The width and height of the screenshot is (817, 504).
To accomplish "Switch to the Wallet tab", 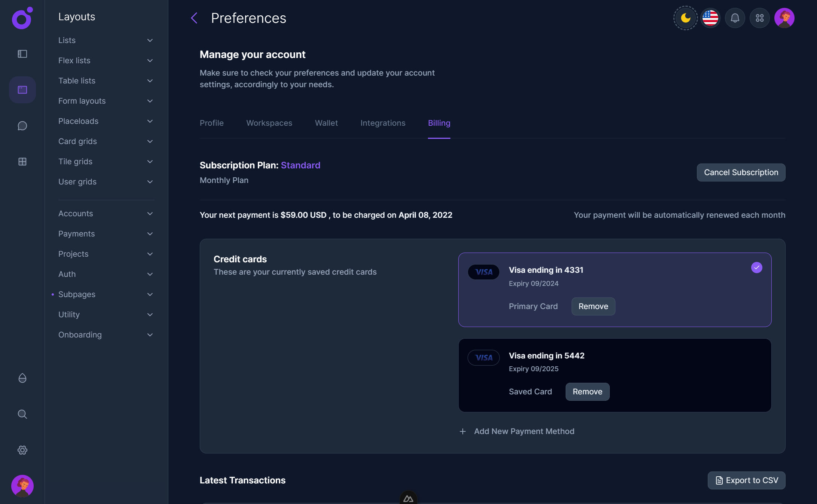I will coord(326,123).
